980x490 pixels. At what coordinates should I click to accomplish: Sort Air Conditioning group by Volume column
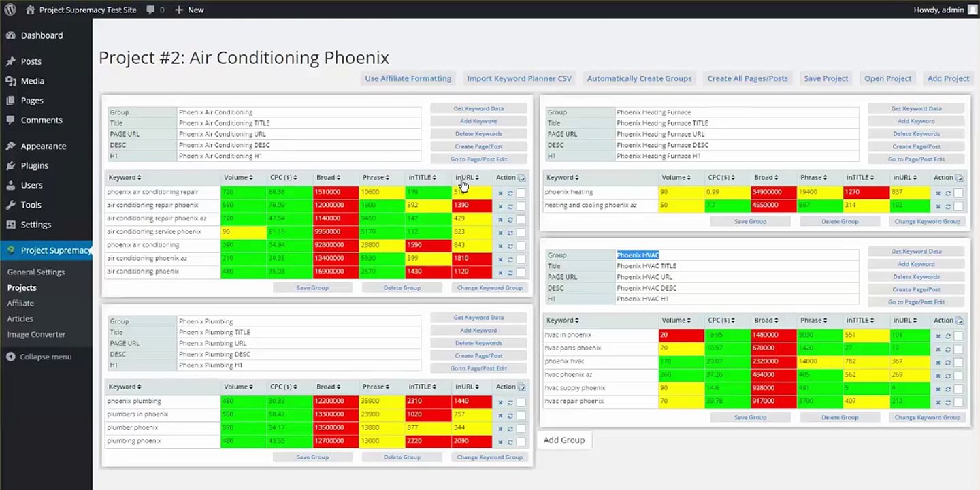click(x=238, y=178)
